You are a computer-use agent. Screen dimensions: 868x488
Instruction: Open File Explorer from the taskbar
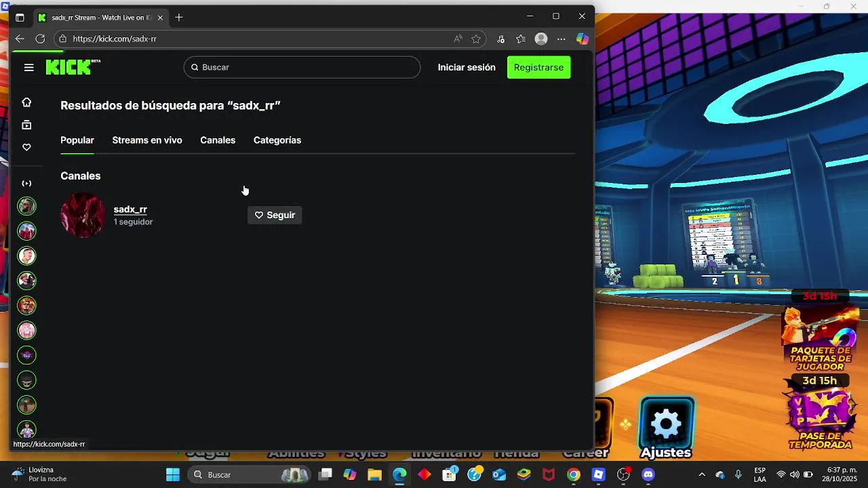(374, 474)
